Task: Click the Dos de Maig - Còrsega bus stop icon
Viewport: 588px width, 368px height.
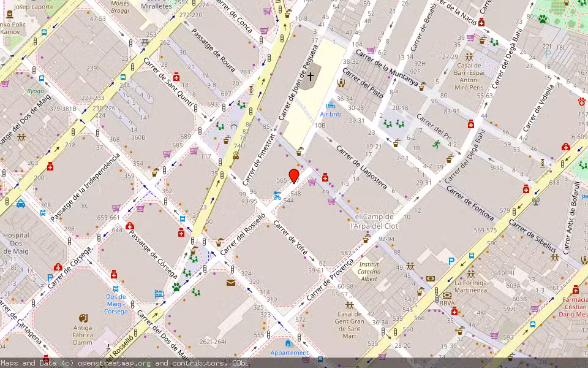Action: (x=116, y=289)
